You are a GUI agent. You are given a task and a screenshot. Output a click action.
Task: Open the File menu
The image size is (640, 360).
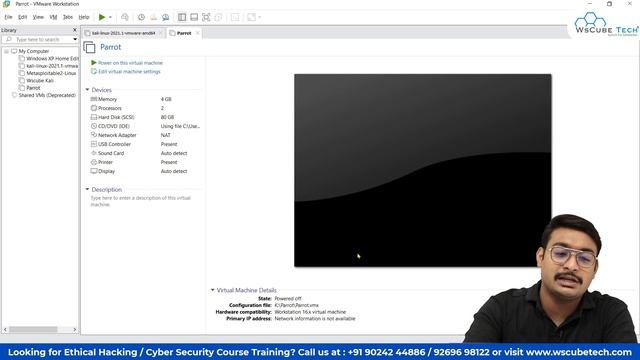click(x=8, y=17)
